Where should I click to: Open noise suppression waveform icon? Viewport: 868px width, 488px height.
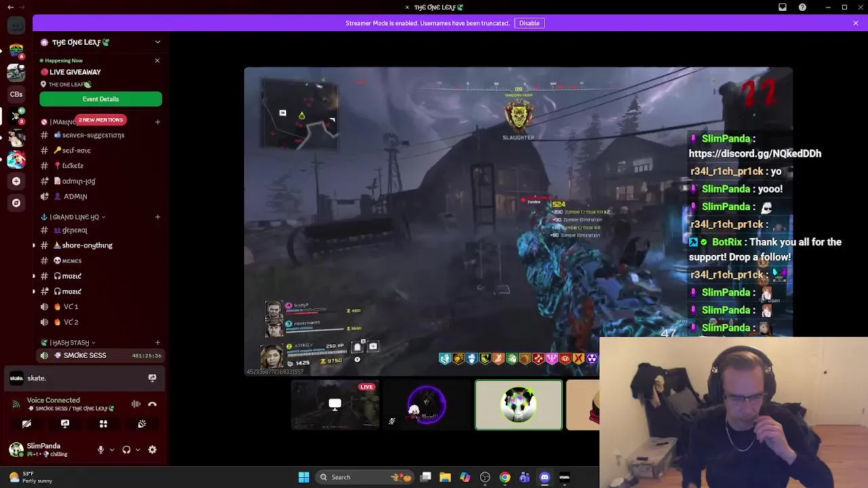[136, 404]
